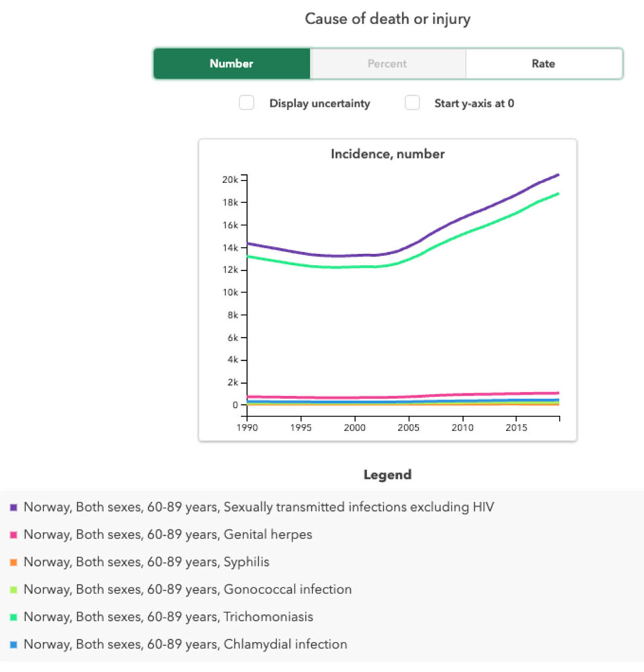Image resolution: width=644 pixels, height=672 pixels.
Task: Switch to the Rate tab
Action: [543, 64]
